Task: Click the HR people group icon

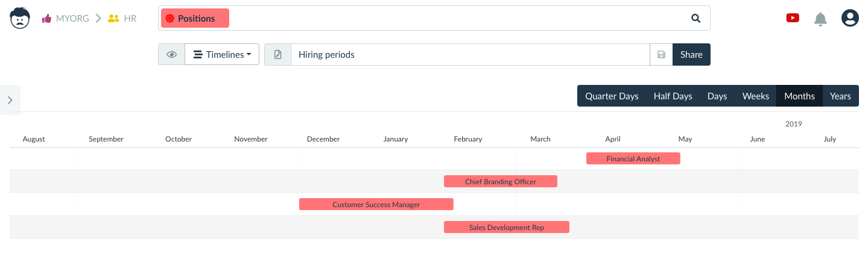Action: [x=113, y=19]
